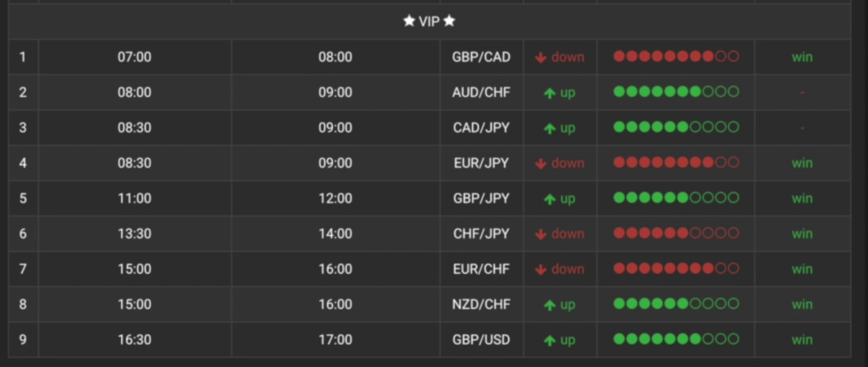Click the green up arrow for CAD/JPY
This screenshot has height=367, width=868.
(x=550, y=128)
